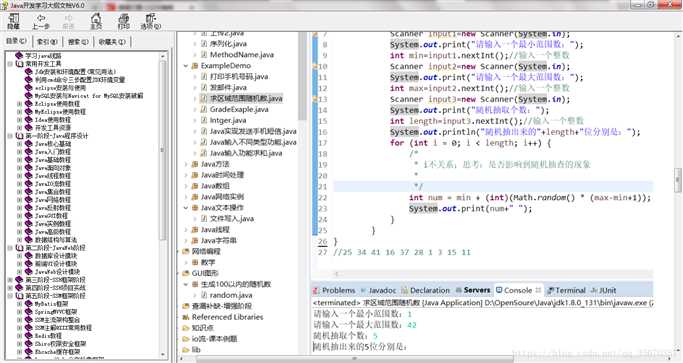Switch to the 目录 (Contents) tab
The image size is (683, 363).
click(17, 41)
